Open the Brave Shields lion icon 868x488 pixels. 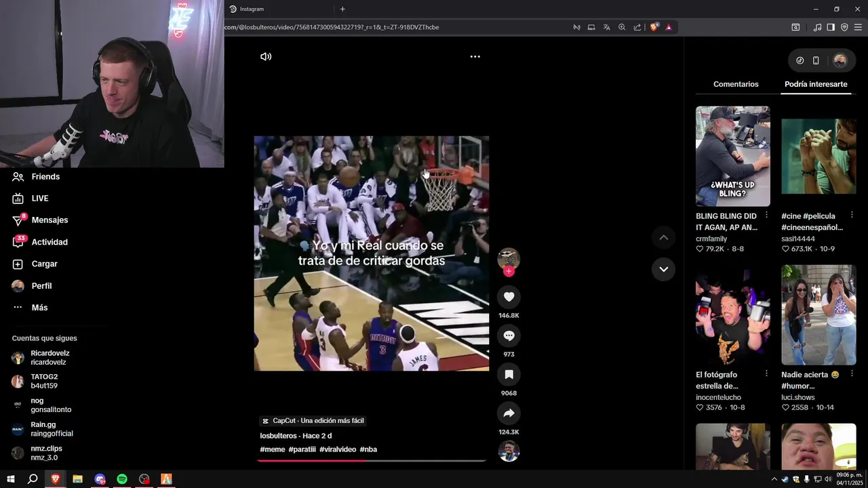[x=654, y=27]
